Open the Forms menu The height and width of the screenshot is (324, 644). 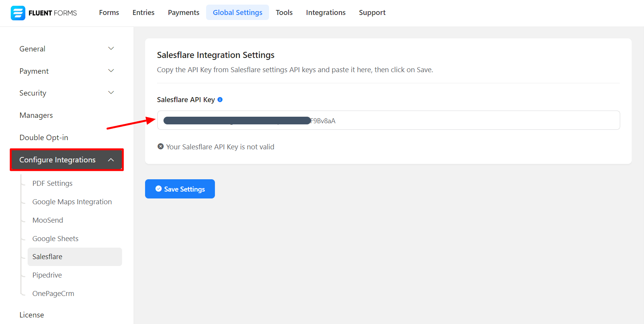[x=109, y=13]
